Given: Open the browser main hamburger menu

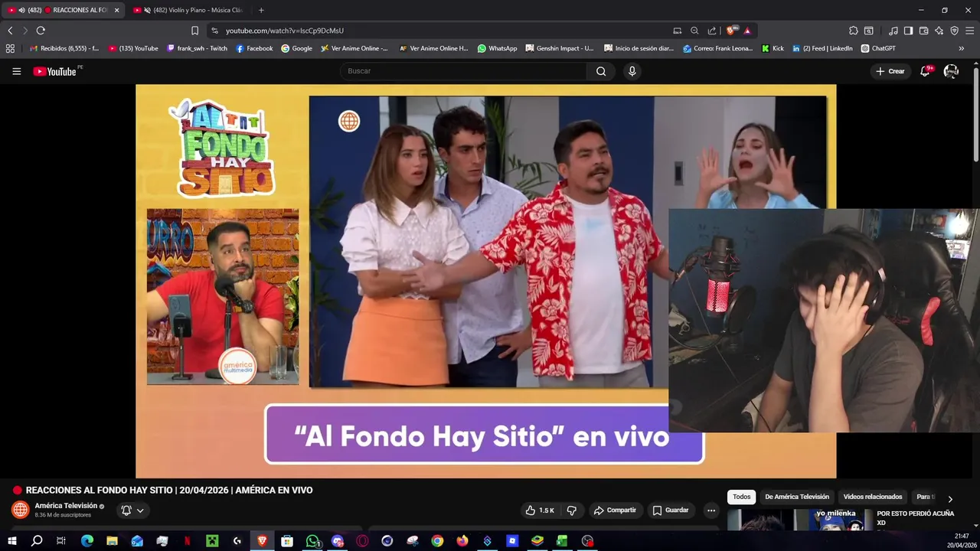Looking at the screenshot, I should tap(970, 31).
